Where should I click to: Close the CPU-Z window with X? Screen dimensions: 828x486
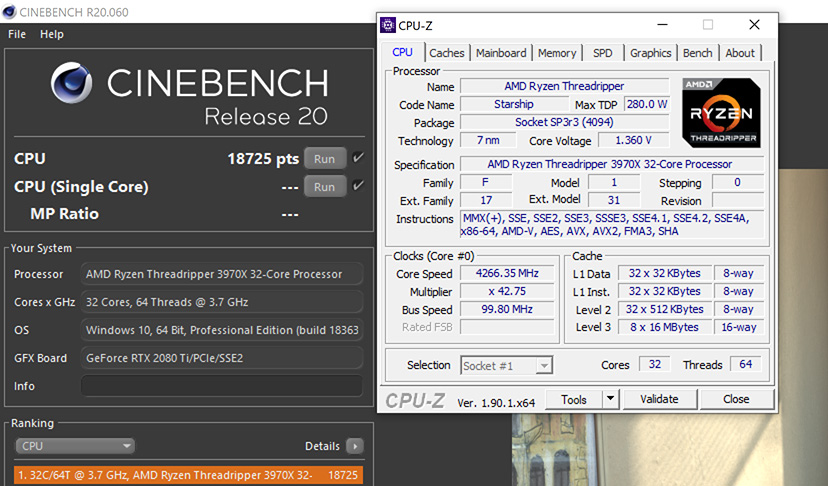tap(755, 25)
